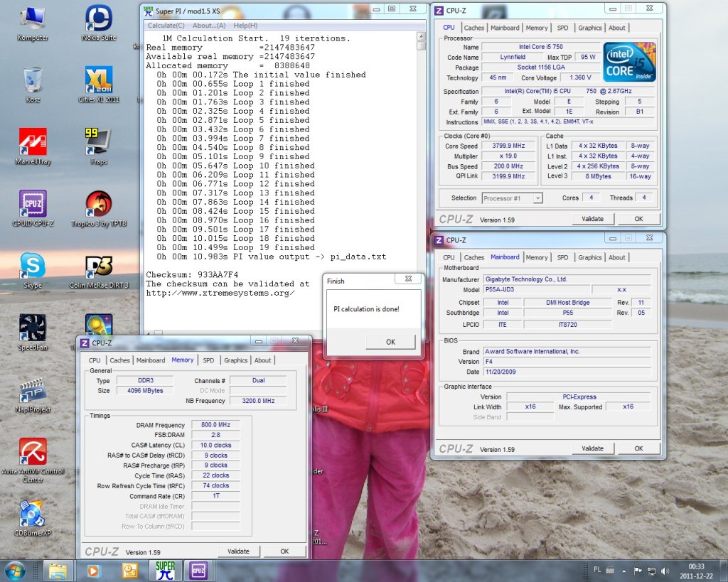Viewport: 728px width, 582px height.
Task: Open the Komputer desktop icon
Action: point(33,24)
